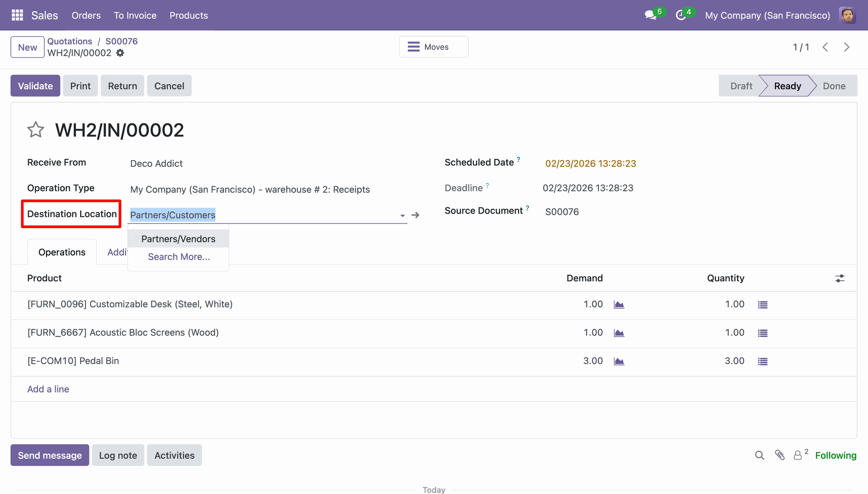Image resolution: width=868 pixels, height=494 pixels.
Task: Open the apps grid menu icon
Action: point(17,15)
